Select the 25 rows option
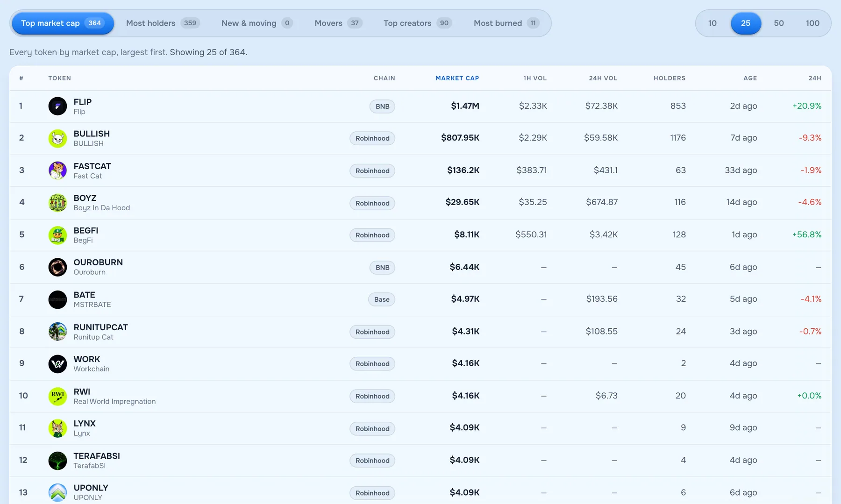 coord(746,23)
